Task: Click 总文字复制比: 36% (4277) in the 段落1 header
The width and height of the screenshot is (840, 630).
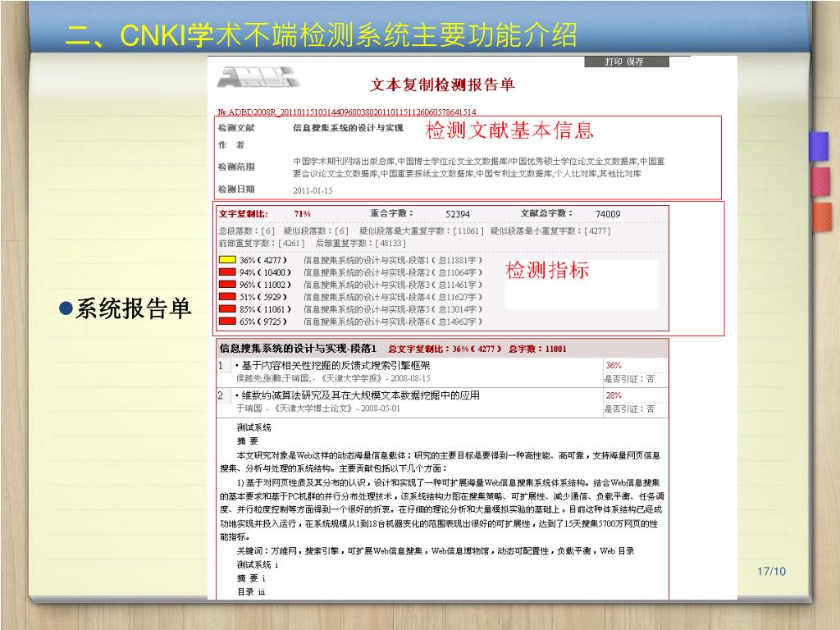Action: (445, 349)
